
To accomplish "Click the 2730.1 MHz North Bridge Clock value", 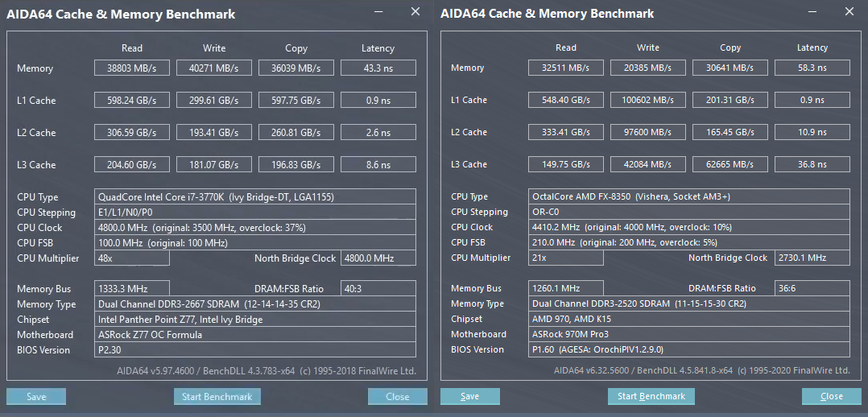I will 812,258.
